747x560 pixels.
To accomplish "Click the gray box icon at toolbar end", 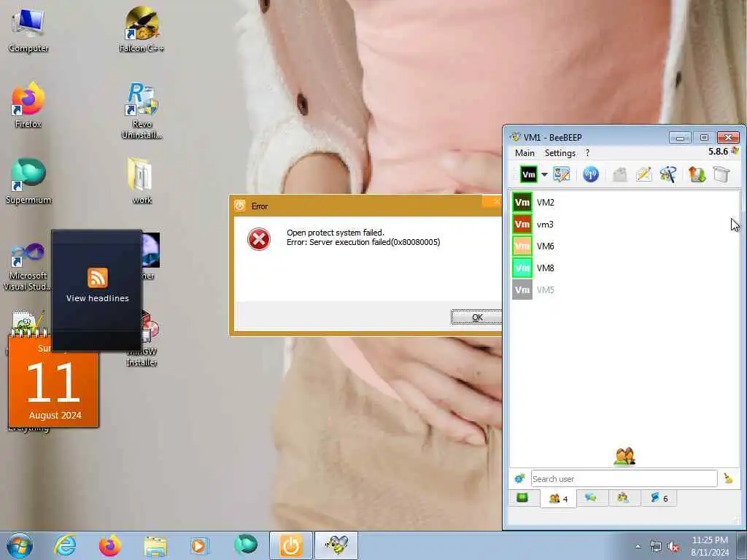I will (721, 174).
